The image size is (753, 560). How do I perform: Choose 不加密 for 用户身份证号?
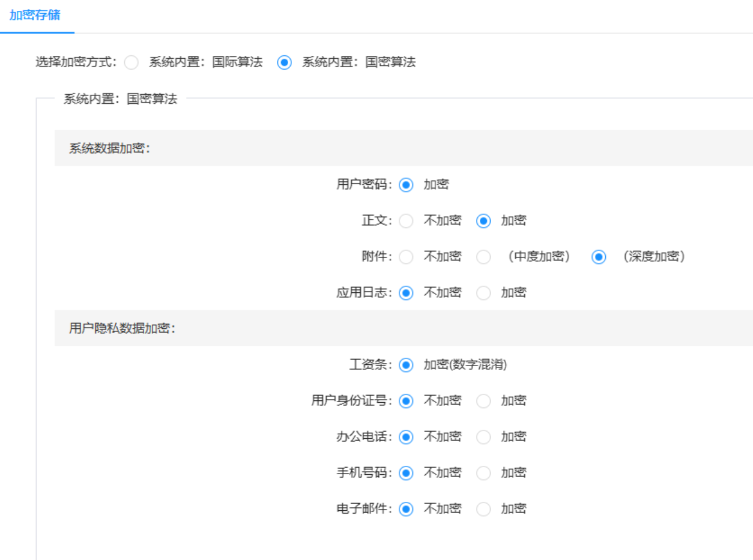pos(407,401)
